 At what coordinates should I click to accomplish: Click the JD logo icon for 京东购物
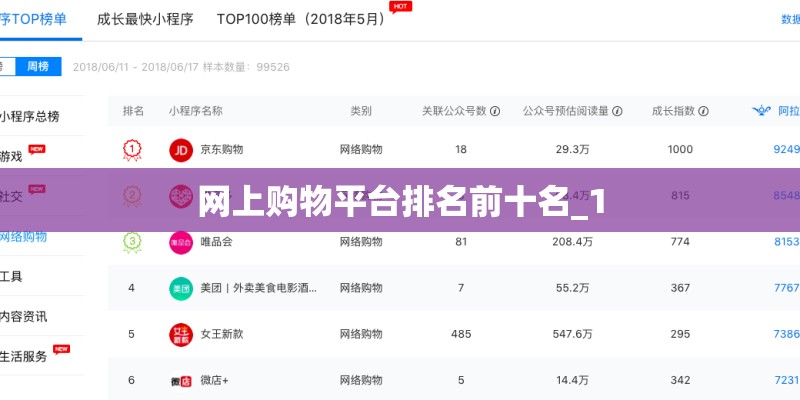coord(181,150)
